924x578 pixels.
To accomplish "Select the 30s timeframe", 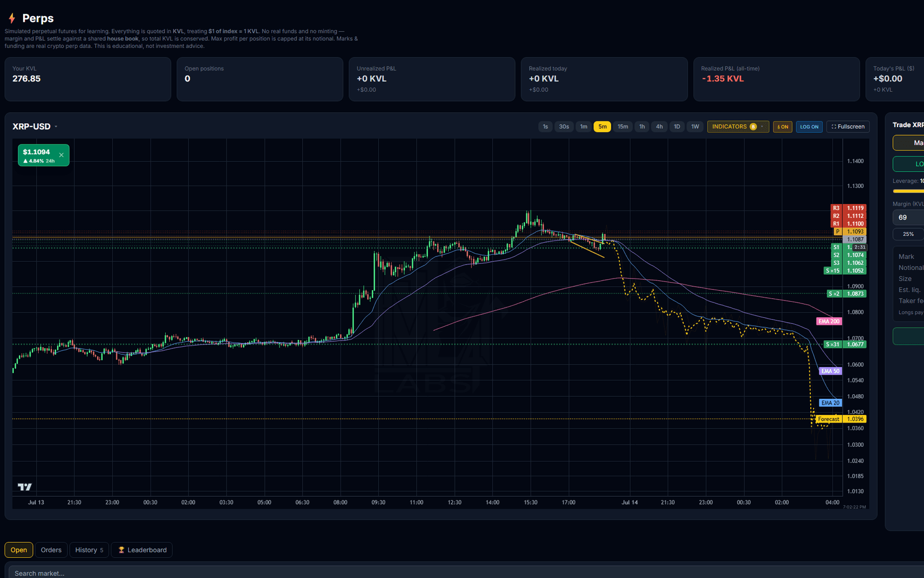I will pyautogui.click(x=564, y=127).
